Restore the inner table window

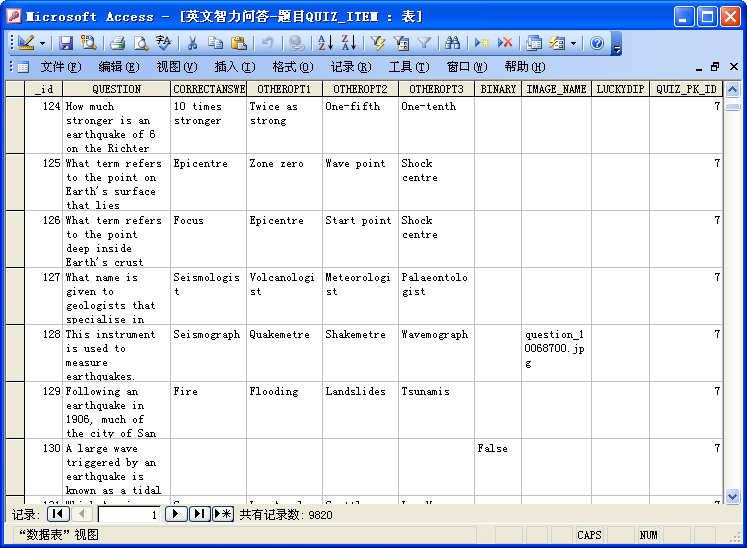click(x=715, y=67)
